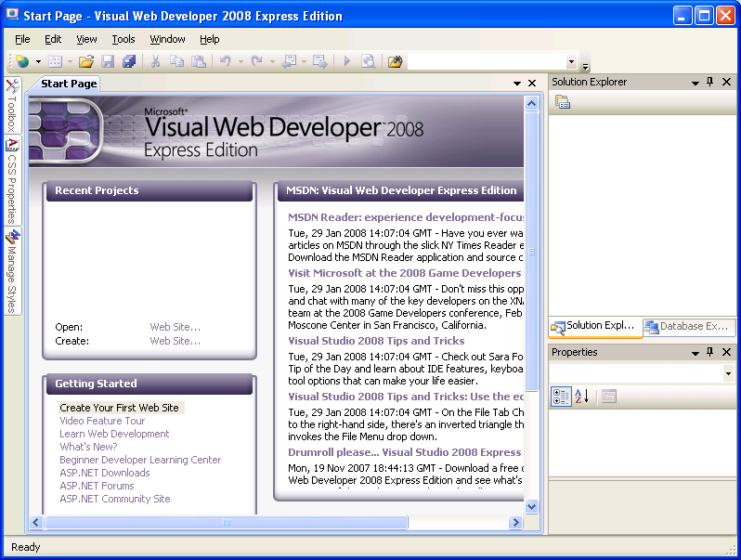Click vertical scrollbar up arrow on Start Page
This screenshot has width=741, height=560.
click(x=532, y=103)
